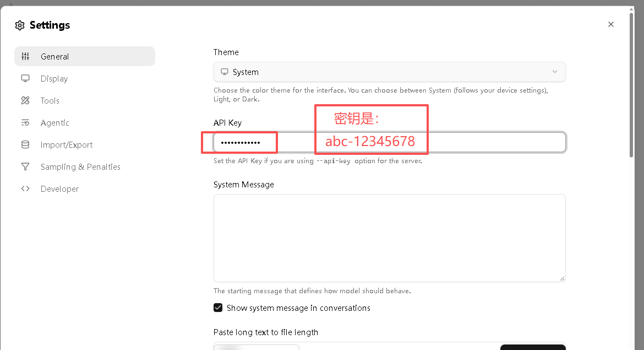Expand the Theme dropdown showing System
The width and height of the screenshot is (644, 350).
point(389,72)
